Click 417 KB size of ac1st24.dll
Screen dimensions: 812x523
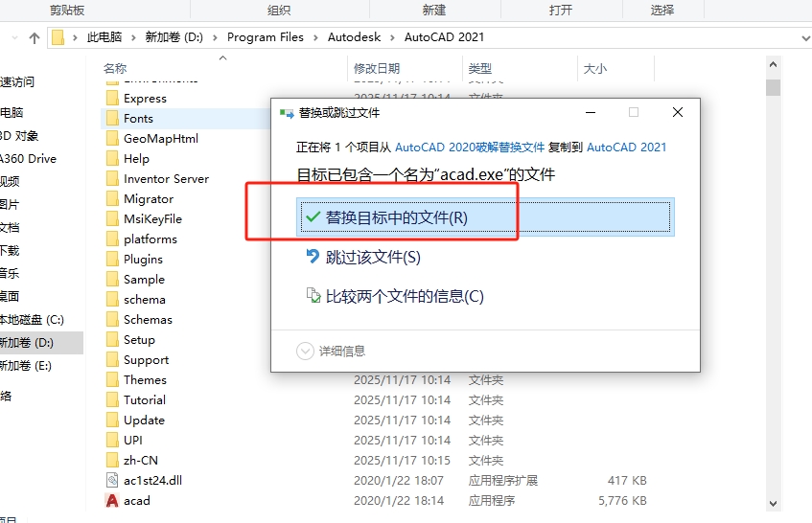[627, 481]
